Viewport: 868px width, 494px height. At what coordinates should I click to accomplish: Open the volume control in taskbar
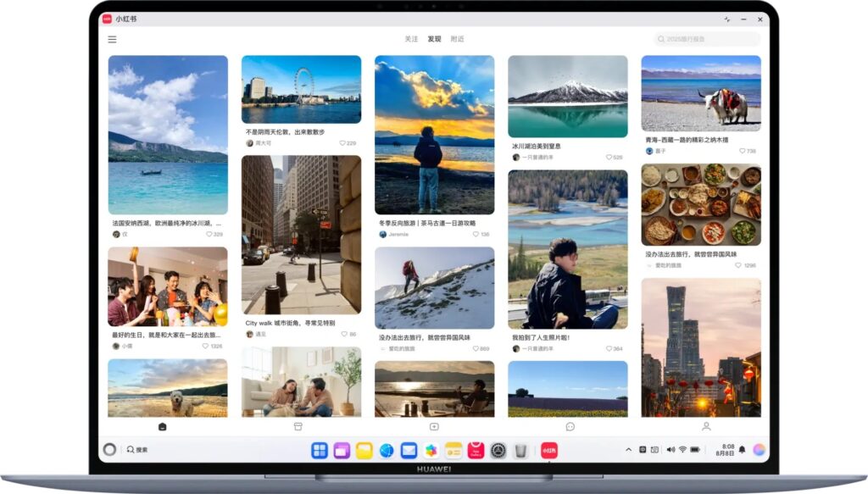click(670, 448)
